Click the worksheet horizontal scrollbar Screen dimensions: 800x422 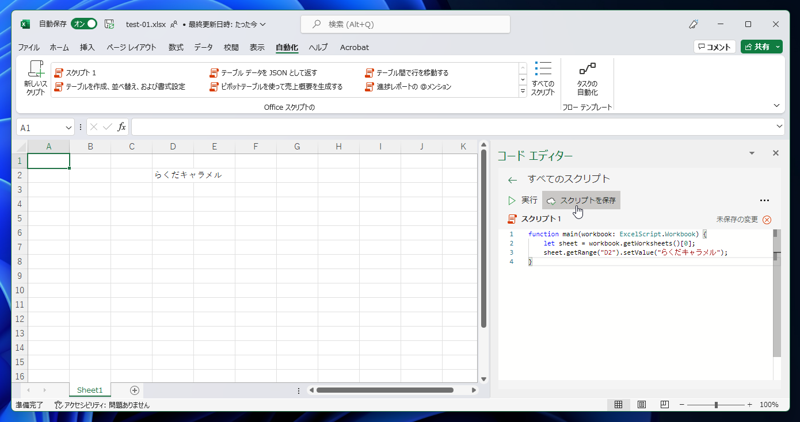[385, 390]
